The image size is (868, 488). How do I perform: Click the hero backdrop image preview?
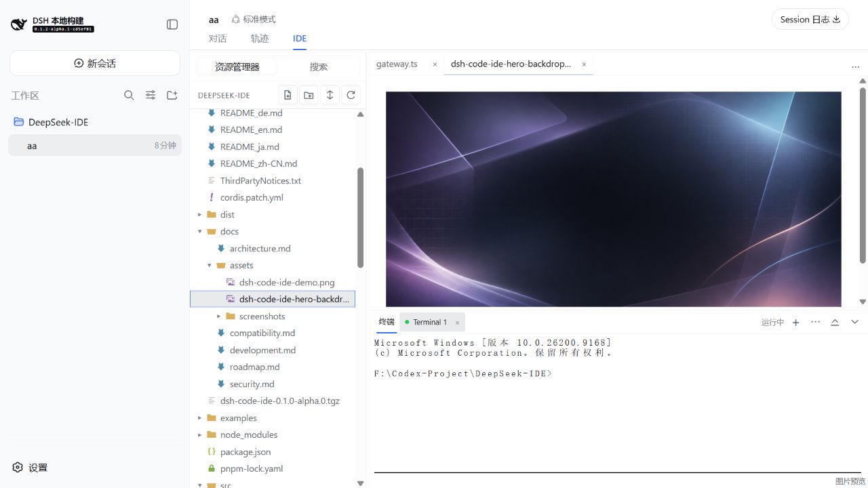614,199
